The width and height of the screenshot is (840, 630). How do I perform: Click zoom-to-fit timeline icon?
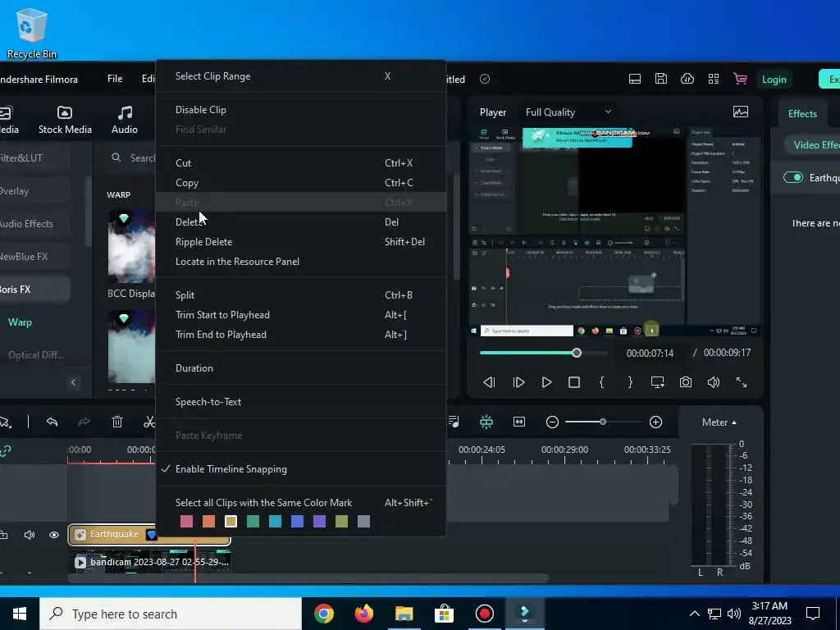pyautogui.click(x=519, y=422)
